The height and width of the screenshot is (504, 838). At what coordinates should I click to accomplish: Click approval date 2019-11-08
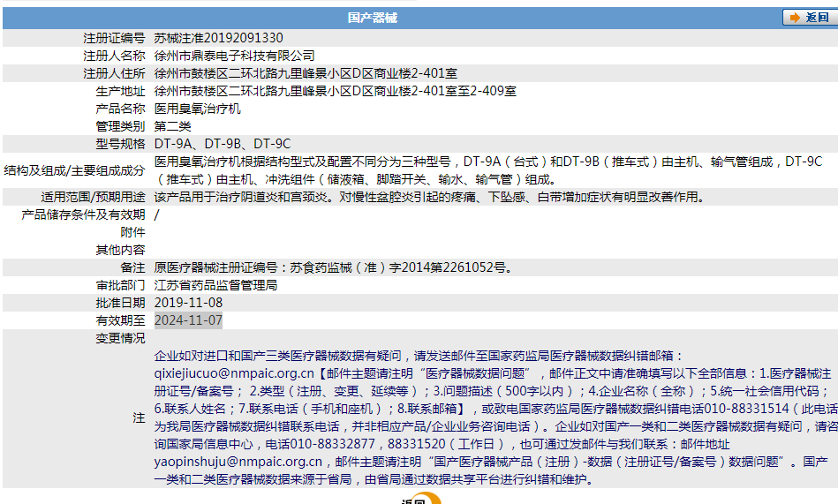188,303
